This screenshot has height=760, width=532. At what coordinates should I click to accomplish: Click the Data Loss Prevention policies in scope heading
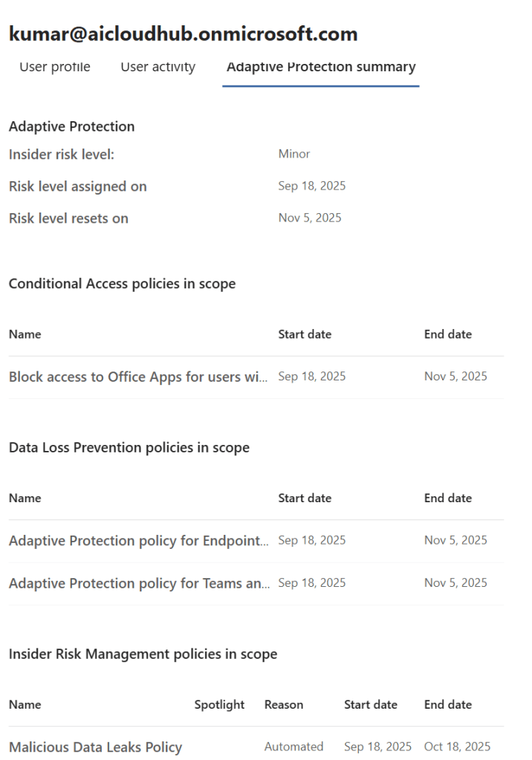129,448
